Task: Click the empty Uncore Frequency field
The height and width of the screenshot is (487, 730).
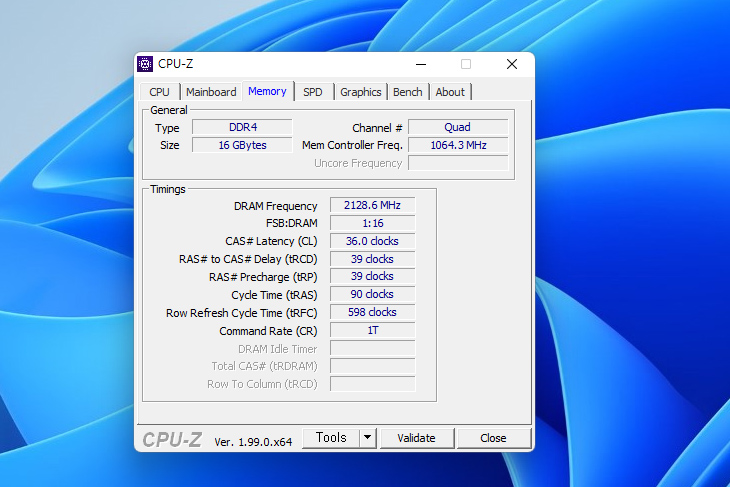Action: coord(458,163)
